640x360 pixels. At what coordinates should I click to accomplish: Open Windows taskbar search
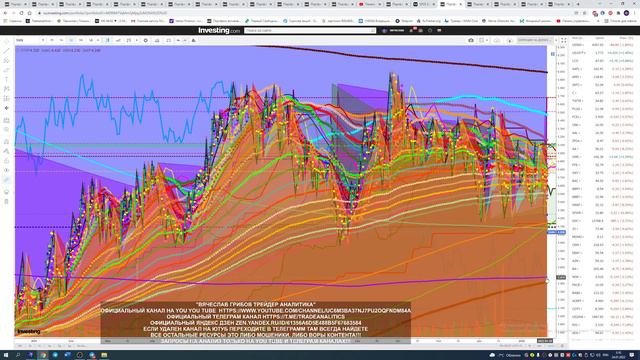coord(18,355)
